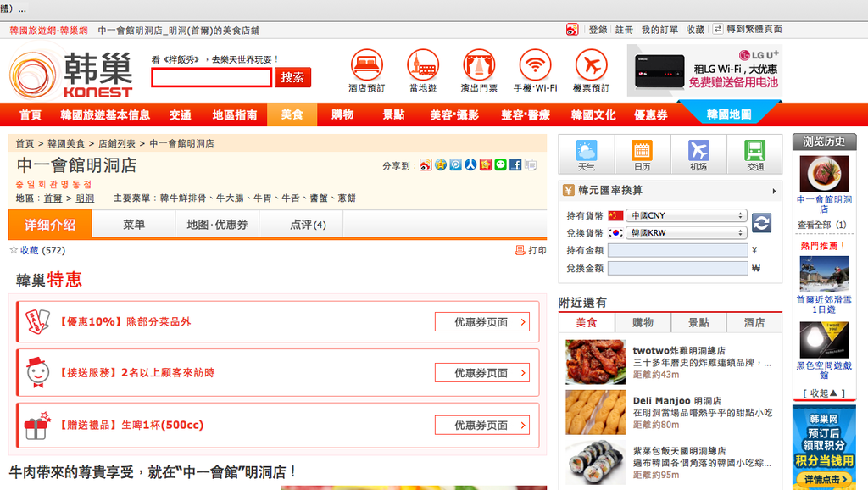Open twotwo炸雞明洞總店 listing
The height and width of the screenshot is (490, 868).
click(x=679, y=350)
